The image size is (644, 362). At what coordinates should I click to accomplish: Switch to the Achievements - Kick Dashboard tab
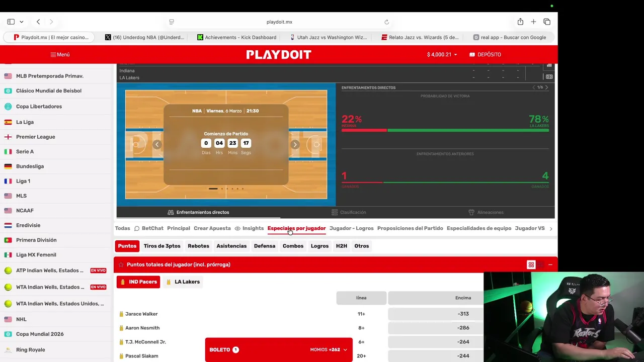click(x=236, y=37)
